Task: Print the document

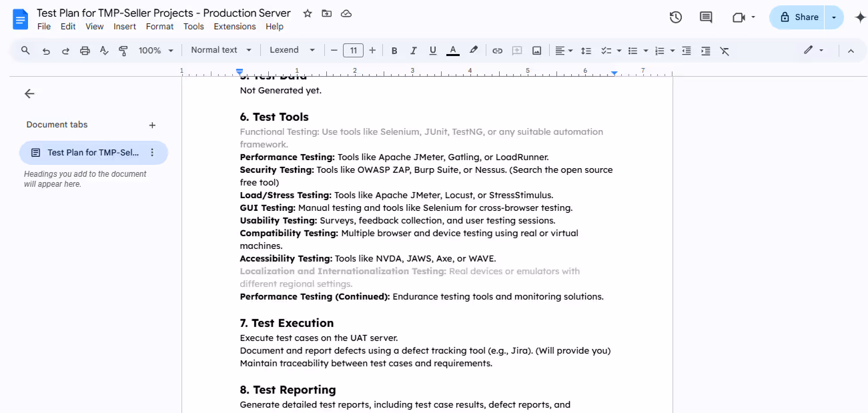Action: tap(85, 50)
